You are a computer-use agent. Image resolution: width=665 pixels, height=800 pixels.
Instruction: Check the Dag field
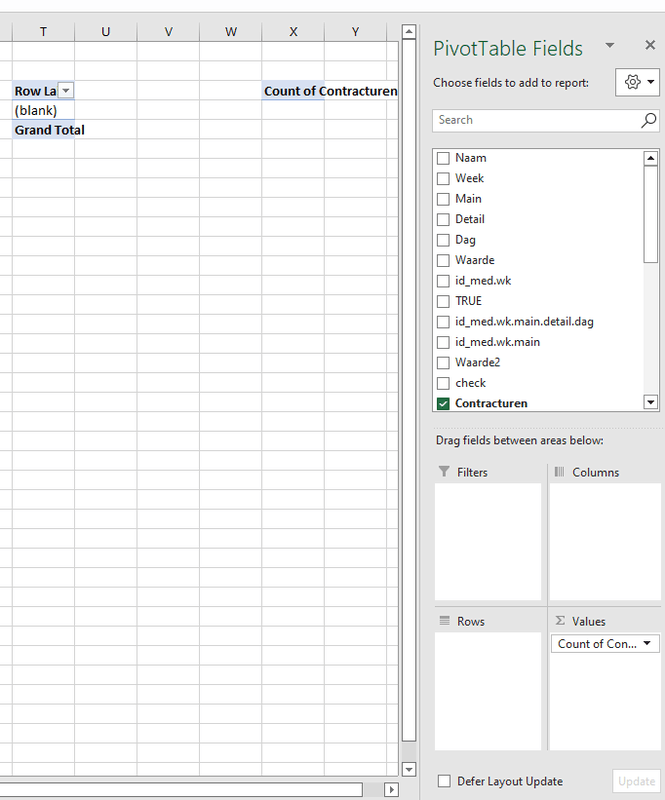pyautogui.click(x=443, y=240)
